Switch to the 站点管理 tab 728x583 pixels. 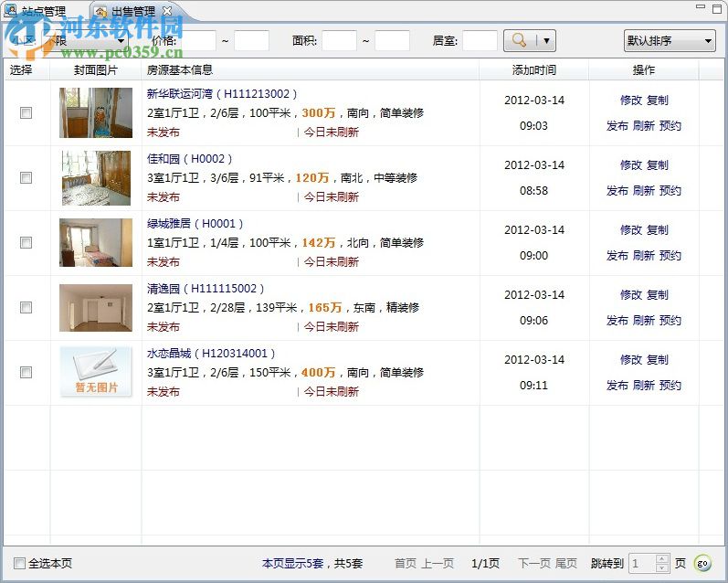(x=36, y=11)
